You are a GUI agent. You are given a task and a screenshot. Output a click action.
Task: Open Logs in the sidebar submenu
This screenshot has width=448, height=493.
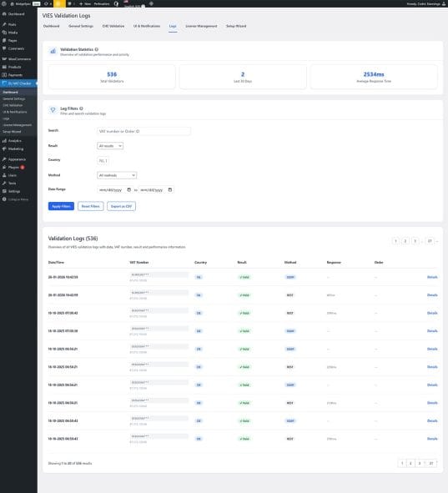tap(6, 118)
